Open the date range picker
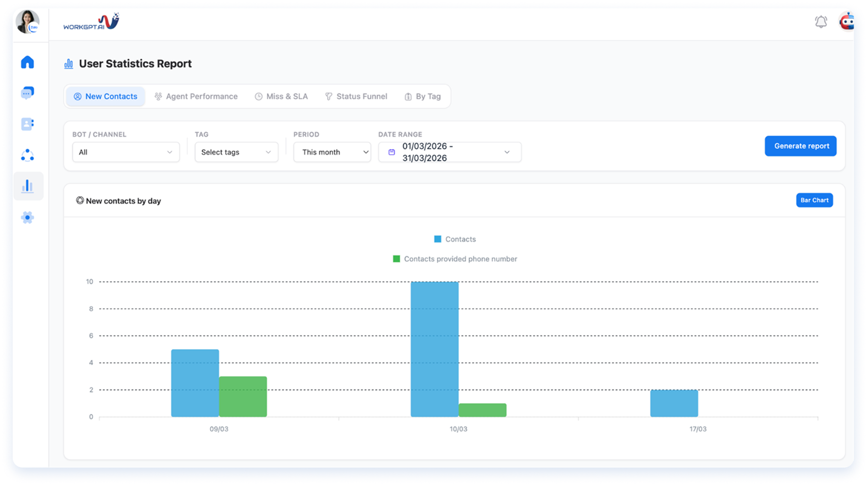This screenshot has height=486, width=868. pos(450,152)
